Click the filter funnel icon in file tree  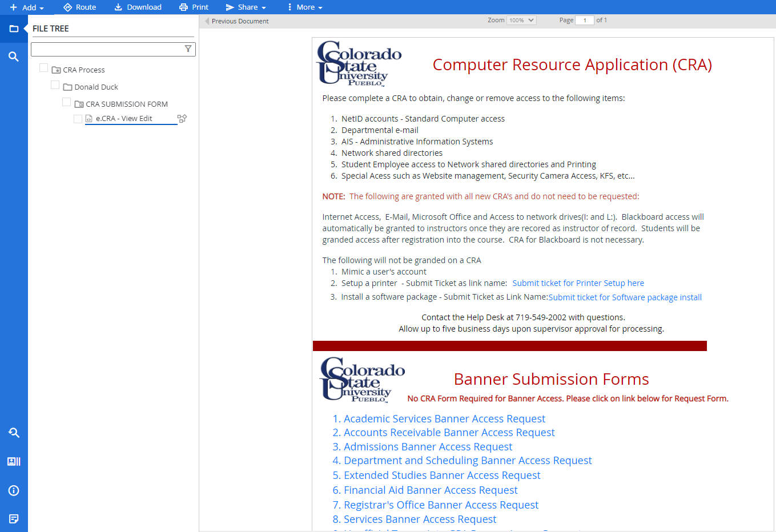[x=188, y=49]
